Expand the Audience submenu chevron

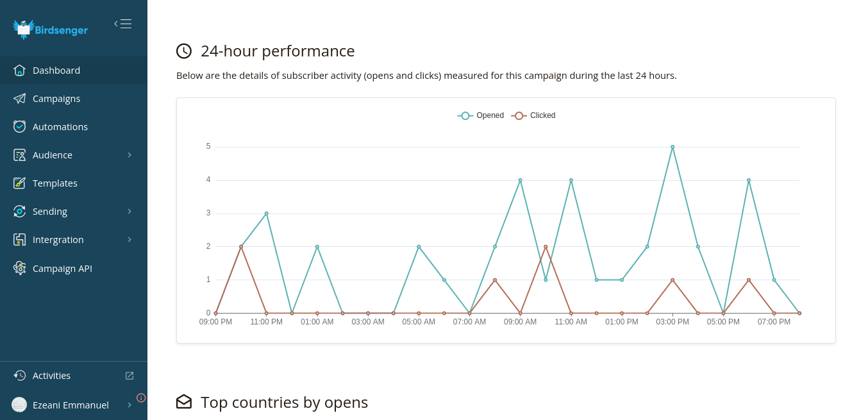(129, 155)
